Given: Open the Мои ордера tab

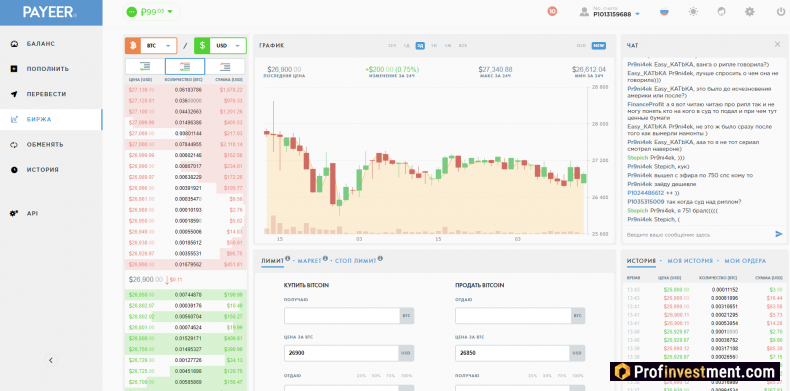Looking at the screenshot, I should coord(745,260).
